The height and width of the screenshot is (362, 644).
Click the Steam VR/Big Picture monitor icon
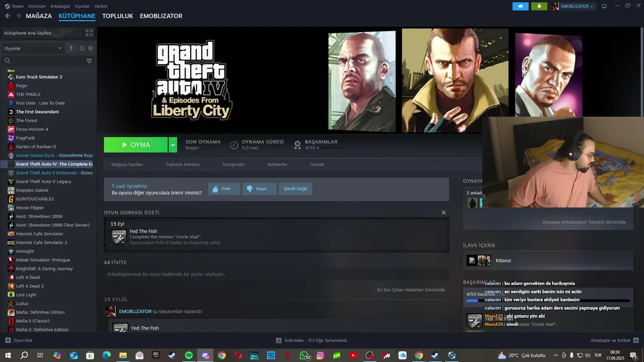[x=604, y=6]
